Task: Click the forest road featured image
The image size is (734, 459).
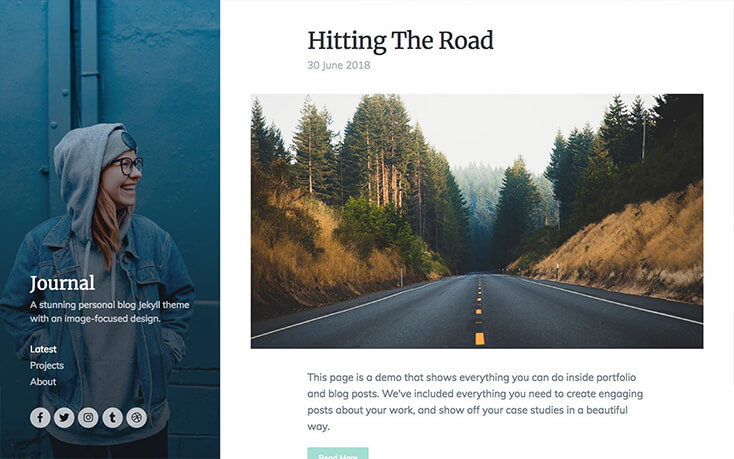Action: 477,221
